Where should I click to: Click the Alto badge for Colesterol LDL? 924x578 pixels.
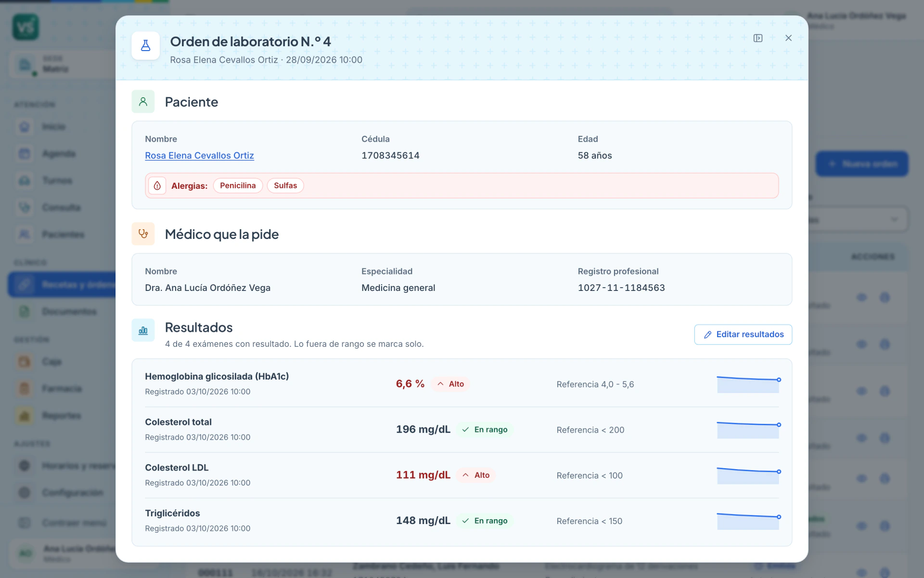[476, 475]
